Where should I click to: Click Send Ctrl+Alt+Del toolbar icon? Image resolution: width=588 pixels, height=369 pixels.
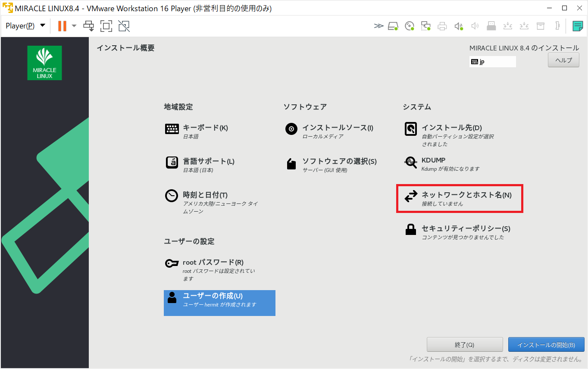coord(89,26)
